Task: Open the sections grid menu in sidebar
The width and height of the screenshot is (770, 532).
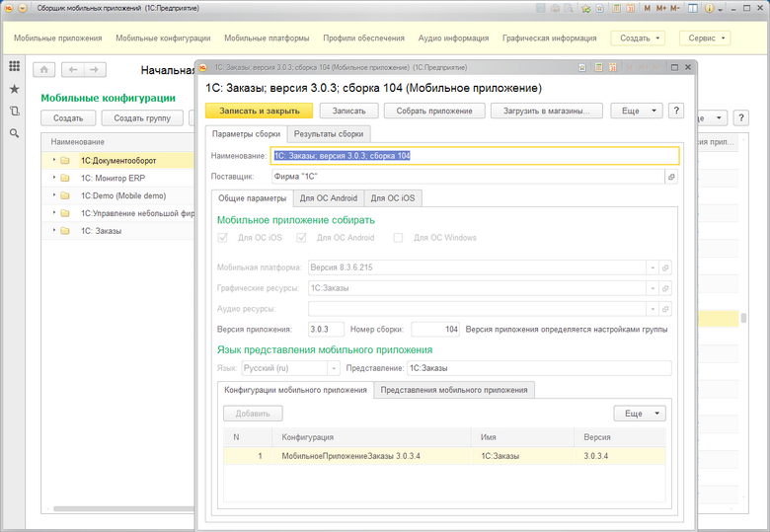Action: 14,66
